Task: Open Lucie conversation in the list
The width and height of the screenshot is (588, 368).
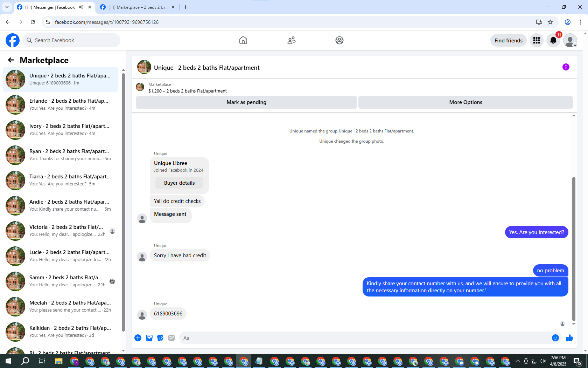Action: pos(60,256)
